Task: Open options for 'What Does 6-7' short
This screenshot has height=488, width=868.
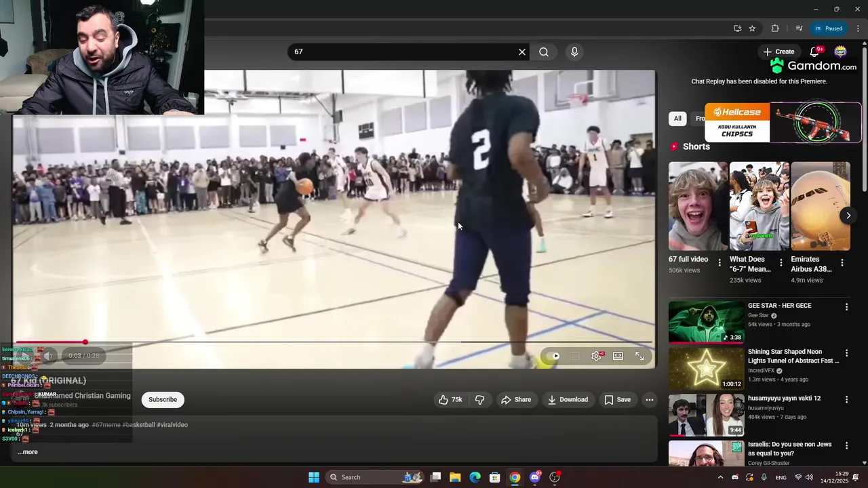Action: (x=781, y=262)
